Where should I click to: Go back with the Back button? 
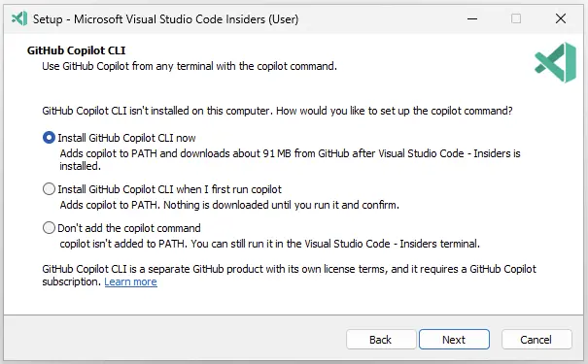point(381,340)
